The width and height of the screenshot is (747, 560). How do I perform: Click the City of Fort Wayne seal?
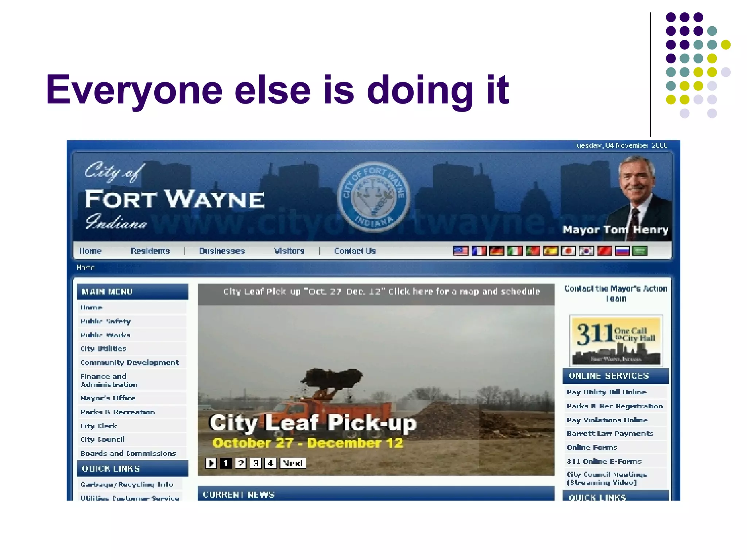(x=373, y=197)
